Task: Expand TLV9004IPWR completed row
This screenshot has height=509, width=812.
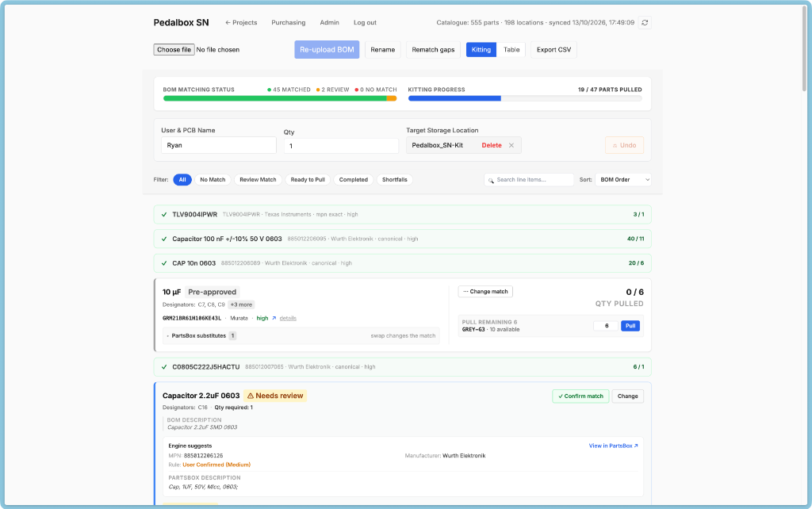Action: (x=402, y=214)
